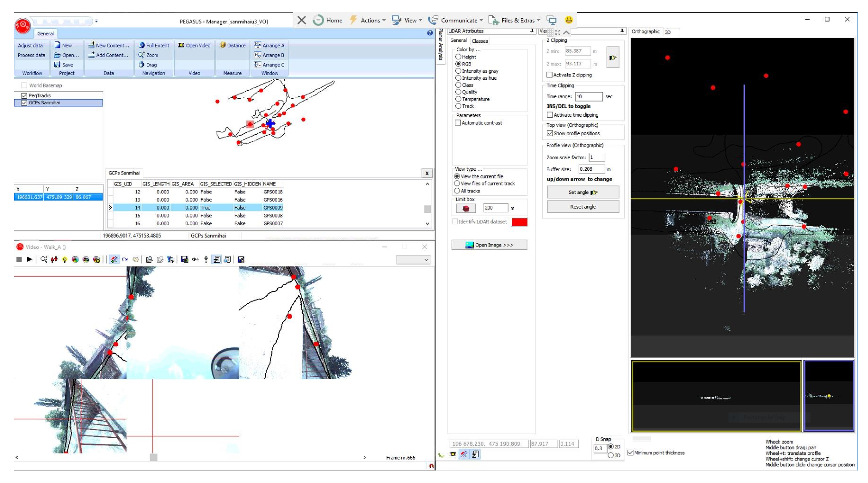
Task: Click the red Identify LiDAR dataset color swatch
Action: (x=520, y=222)
